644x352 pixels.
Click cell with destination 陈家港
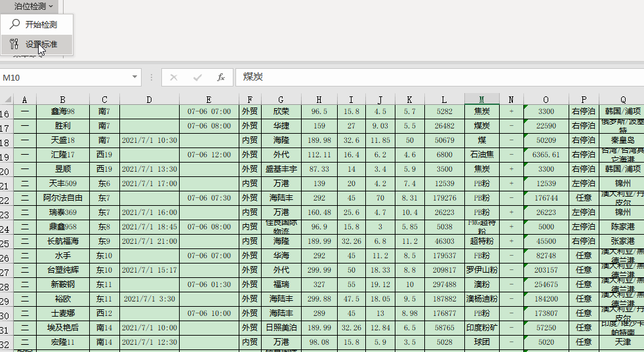(623, 226)
